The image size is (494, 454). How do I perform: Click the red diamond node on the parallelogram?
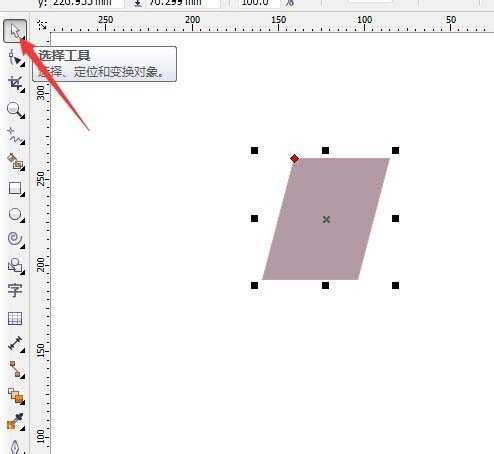click(x=294, y=159)
